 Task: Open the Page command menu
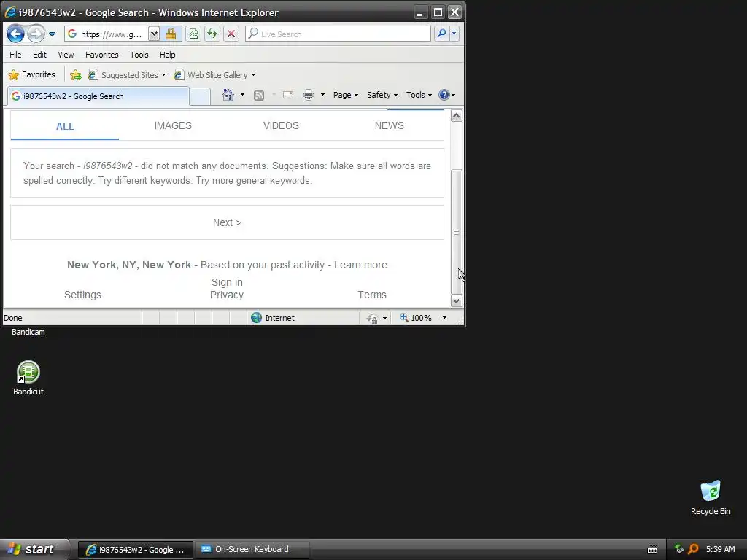(x=345, y=95)
